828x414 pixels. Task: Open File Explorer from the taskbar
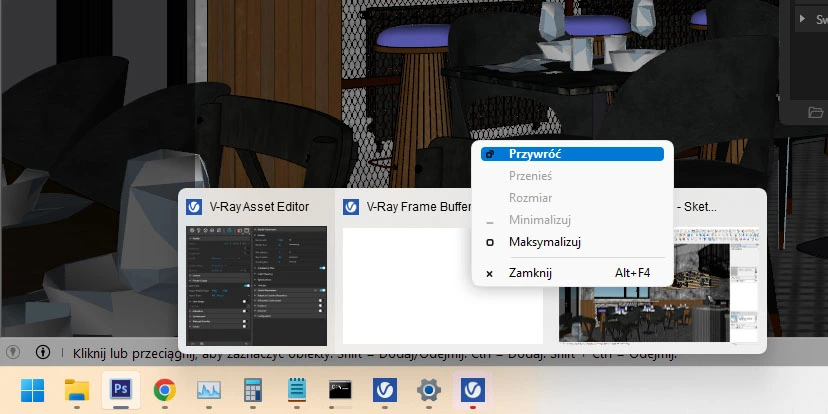77,390
